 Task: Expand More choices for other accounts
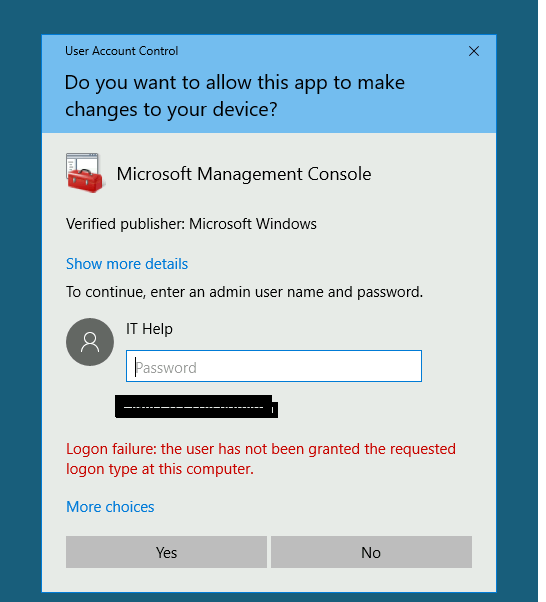(x=110, y=507)
